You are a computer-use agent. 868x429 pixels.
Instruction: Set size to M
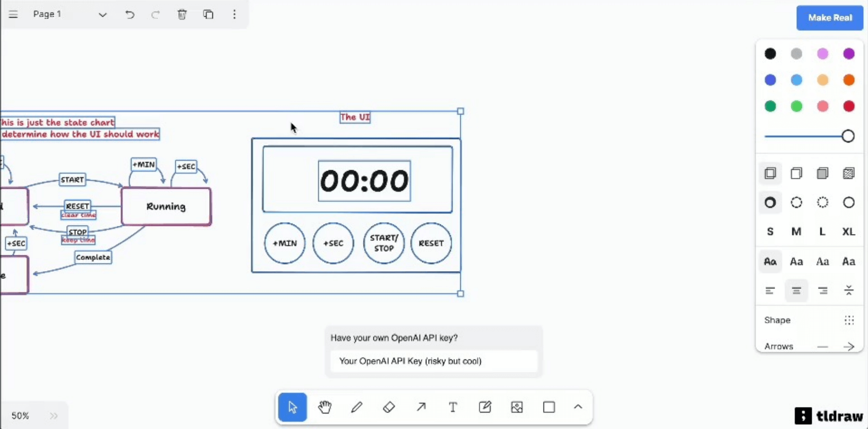click(x=797, y=232)
